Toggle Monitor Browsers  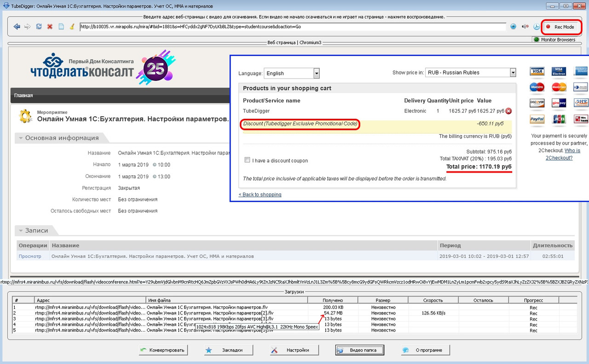tap(554, 40)
